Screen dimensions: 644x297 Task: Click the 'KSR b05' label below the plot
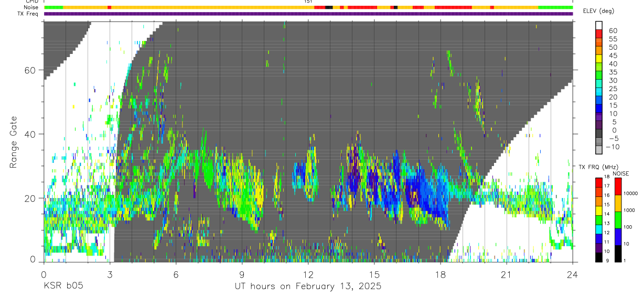click(63, 287)
